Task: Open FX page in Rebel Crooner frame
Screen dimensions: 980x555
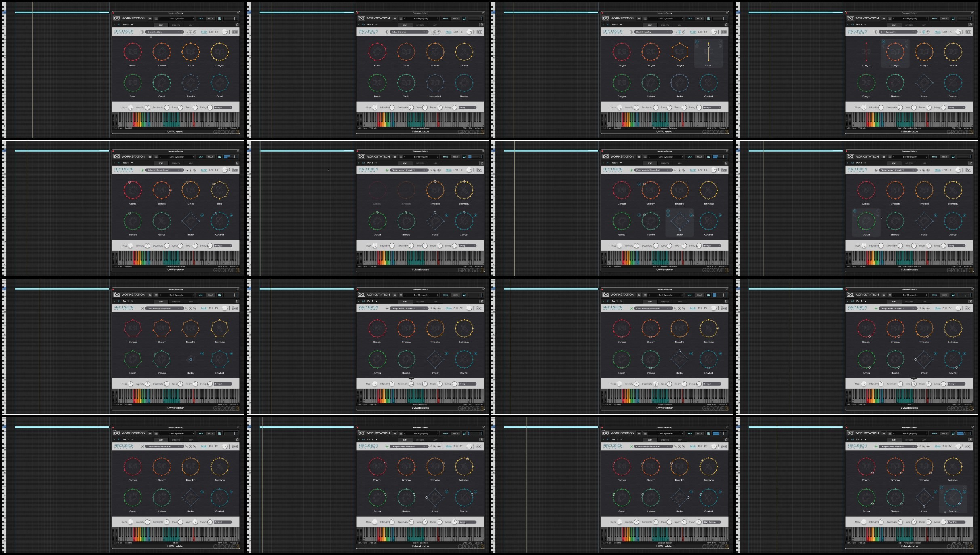Action: [x=461, y=32]
